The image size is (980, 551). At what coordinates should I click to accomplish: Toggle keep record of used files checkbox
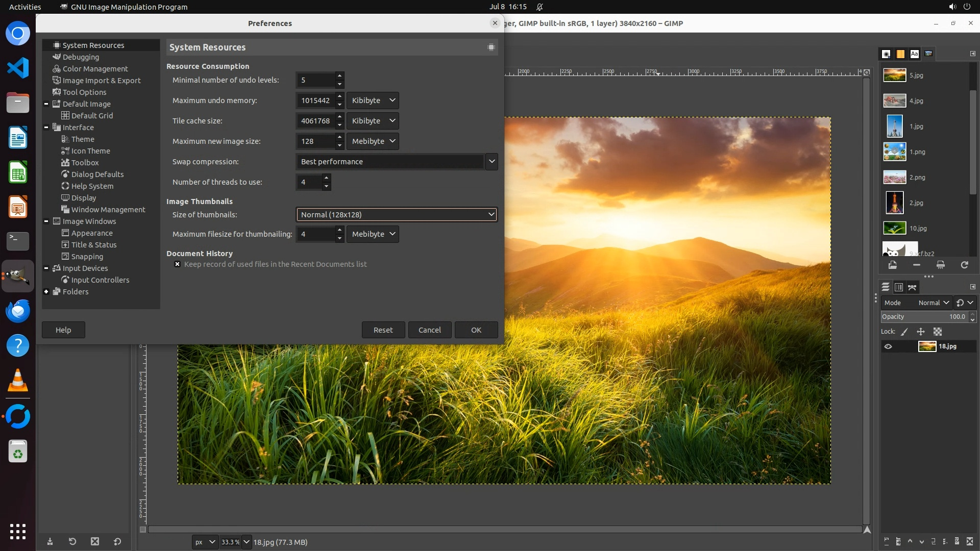[x=177, y=264]
